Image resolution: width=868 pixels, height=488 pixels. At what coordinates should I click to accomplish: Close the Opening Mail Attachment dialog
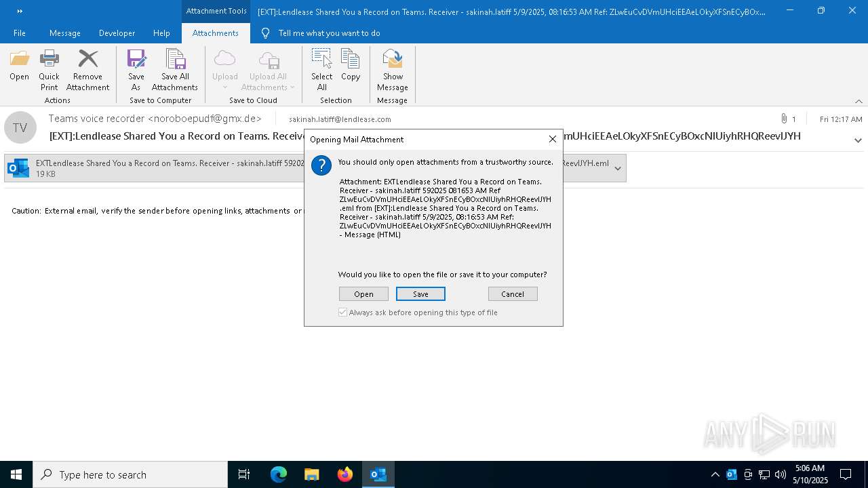coord(552,139)
